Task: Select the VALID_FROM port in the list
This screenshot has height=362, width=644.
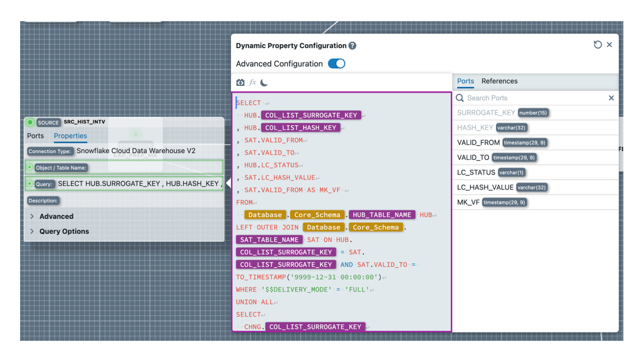Action: click(478, 143)
